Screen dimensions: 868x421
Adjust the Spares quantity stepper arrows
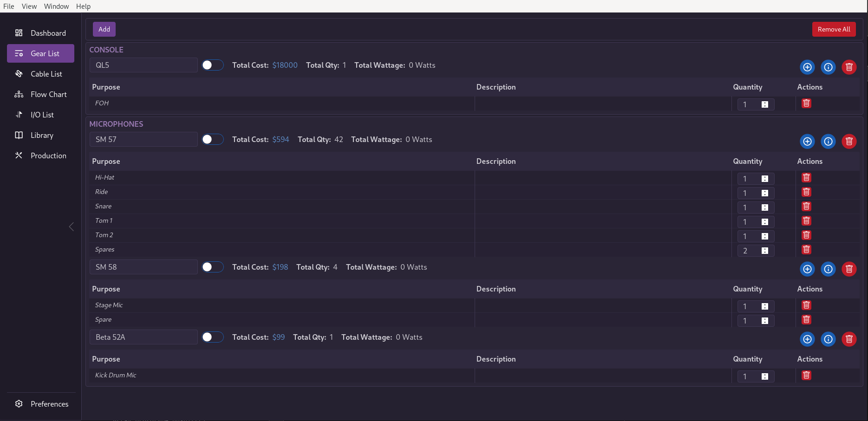pyautogui.click(x=764, y=251)
